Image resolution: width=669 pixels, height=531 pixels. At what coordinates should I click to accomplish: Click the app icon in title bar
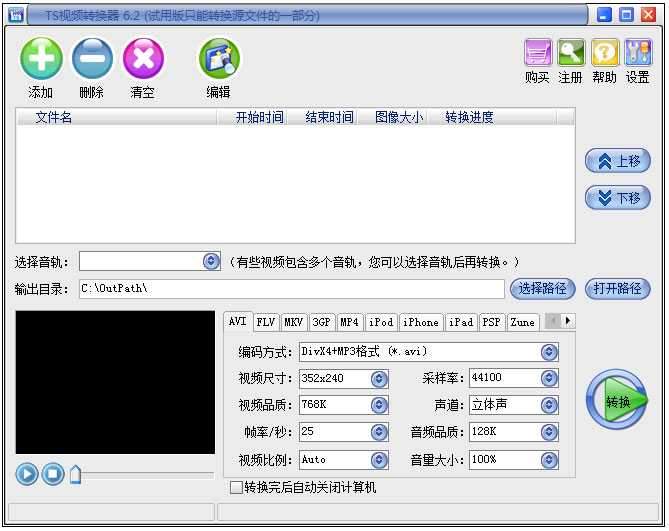pyautogui.click(x=16, y=15)
